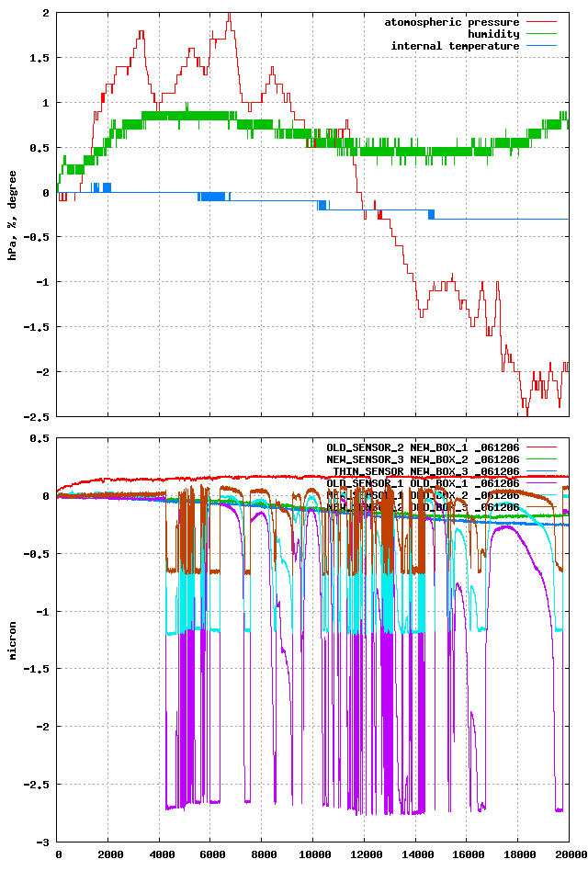The image size is (588, 882).
Task: Click the 'atomospheric pressure' legend label
Action: [451, 22]
